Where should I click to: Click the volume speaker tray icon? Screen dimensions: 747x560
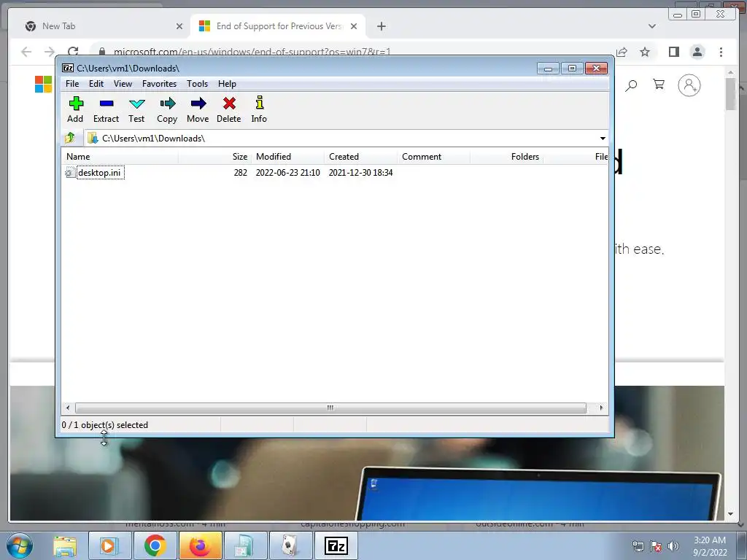click(673, 546)
